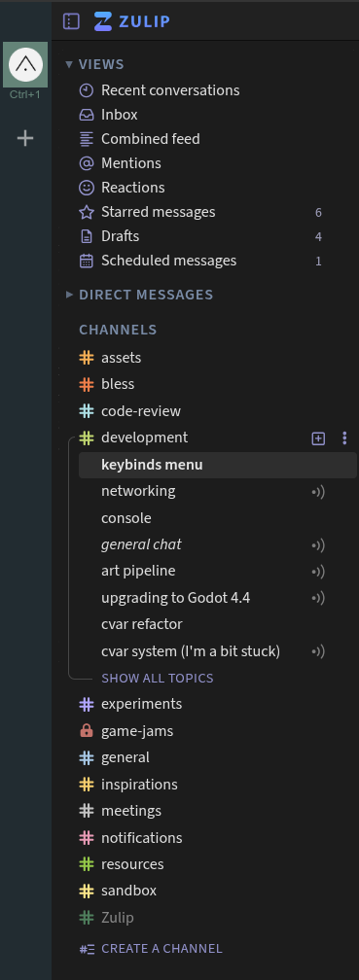Open Scheduled messages calendar icon
359x980 pixels.
[87, 261]
